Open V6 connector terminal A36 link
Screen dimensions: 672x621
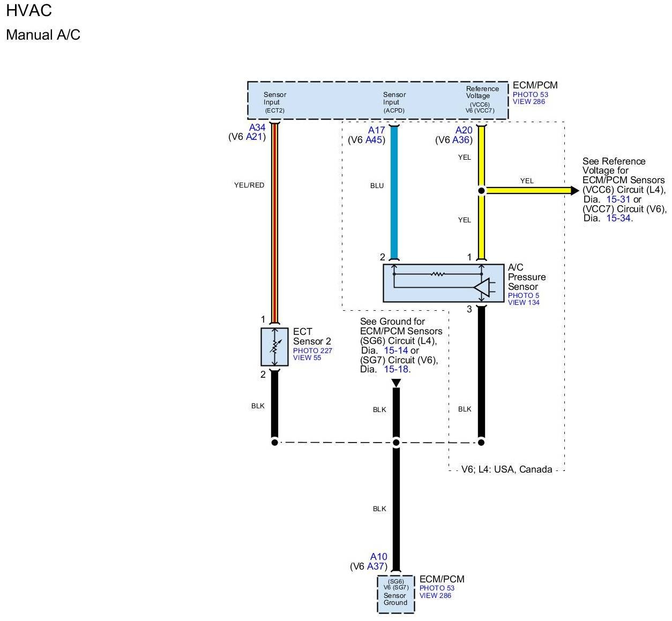tap(461, 140)
